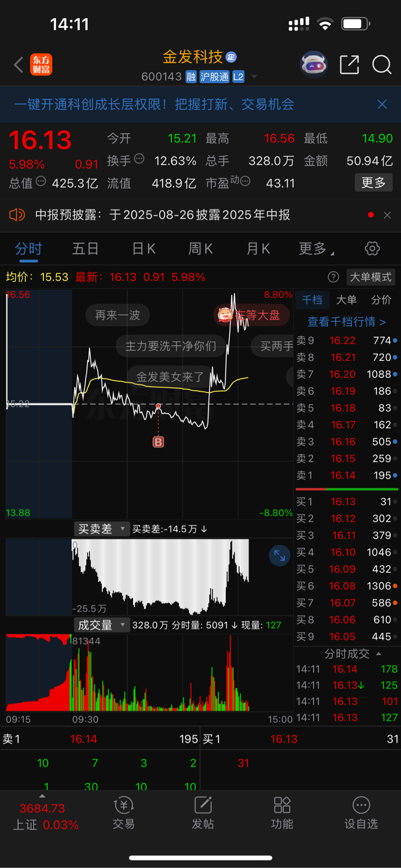Dismiss the 中报预披露 notice
This screenshot has height=868, width=401.
tap(387, 215)
